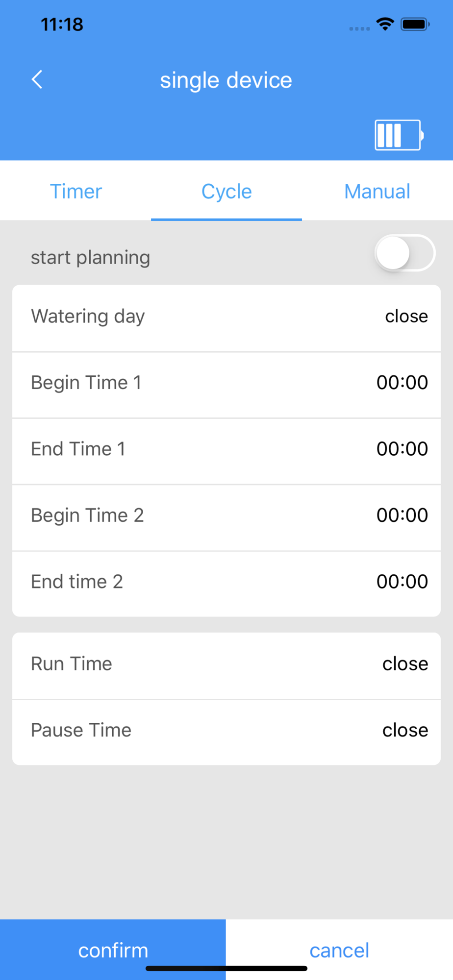453x980 pixels.
Task: Tap the Wi-Fi status icon
Action: (385, 24)
